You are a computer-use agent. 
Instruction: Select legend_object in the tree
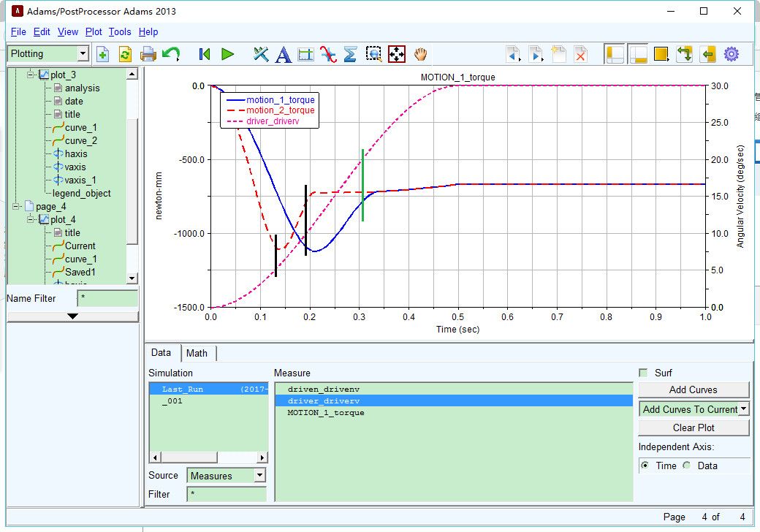tap(81, 194)
